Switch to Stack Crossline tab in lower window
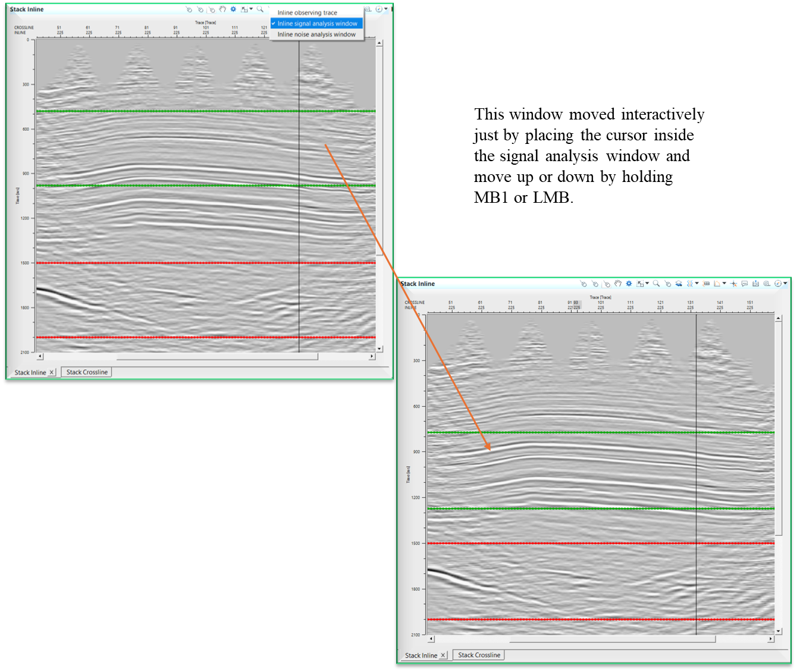This screenshot has height=672, width=797. pos(479,655)
